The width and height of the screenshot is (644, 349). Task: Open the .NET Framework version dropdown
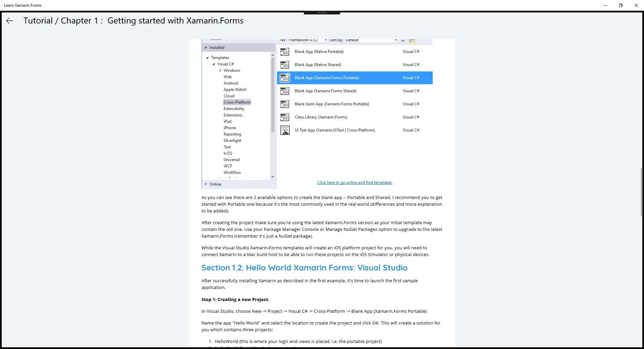[326, 41]
